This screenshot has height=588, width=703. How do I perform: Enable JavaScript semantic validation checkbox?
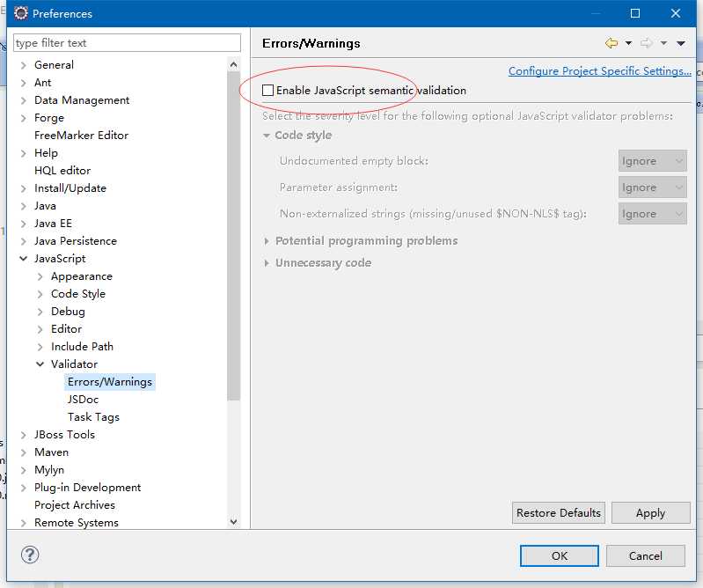[267, 90]
